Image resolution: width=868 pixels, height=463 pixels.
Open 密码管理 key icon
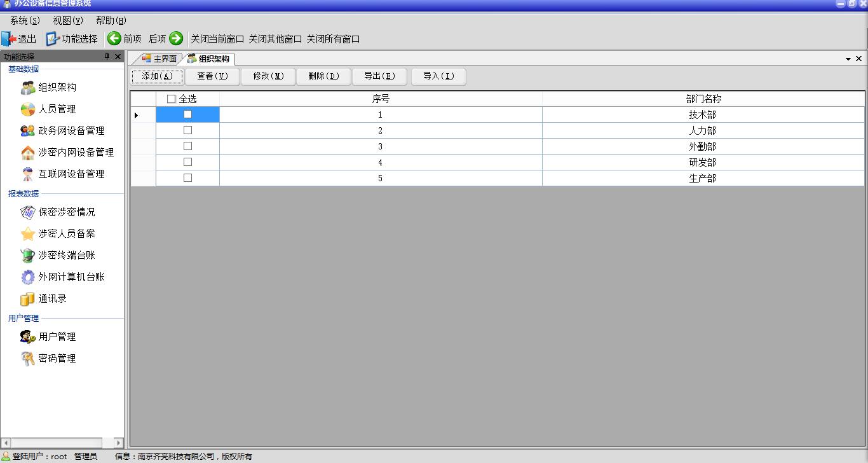coord(28,359)
